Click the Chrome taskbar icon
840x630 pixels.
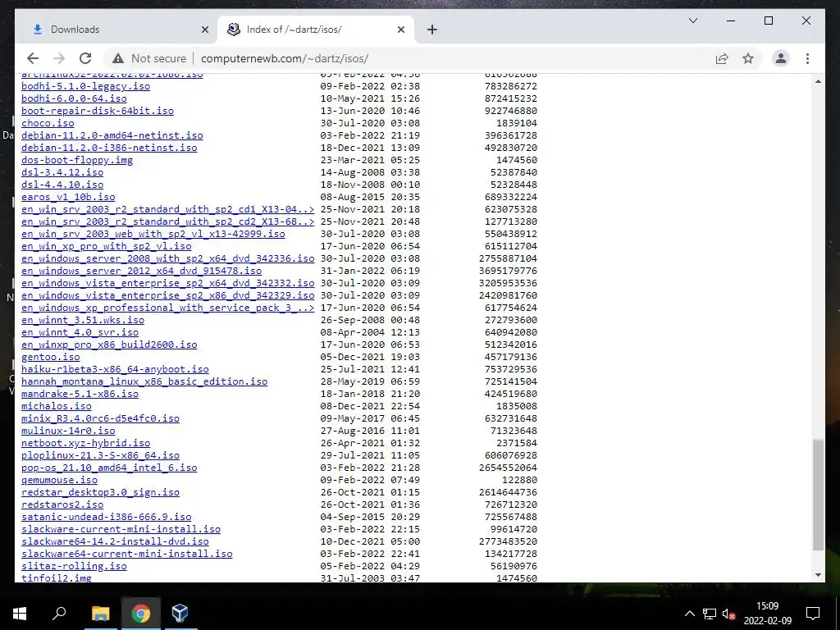point(140,614)
